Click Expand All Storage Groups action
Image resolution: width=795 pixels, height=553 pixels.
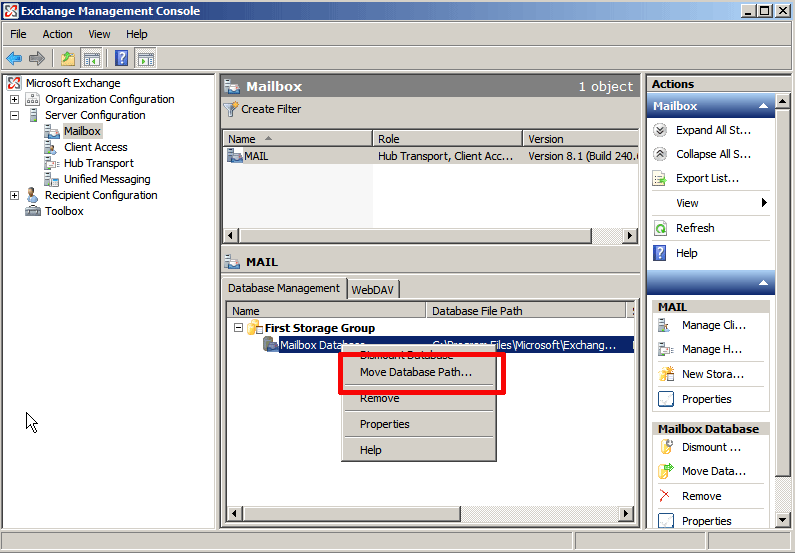pyautogui.click(x=711, y=130)
